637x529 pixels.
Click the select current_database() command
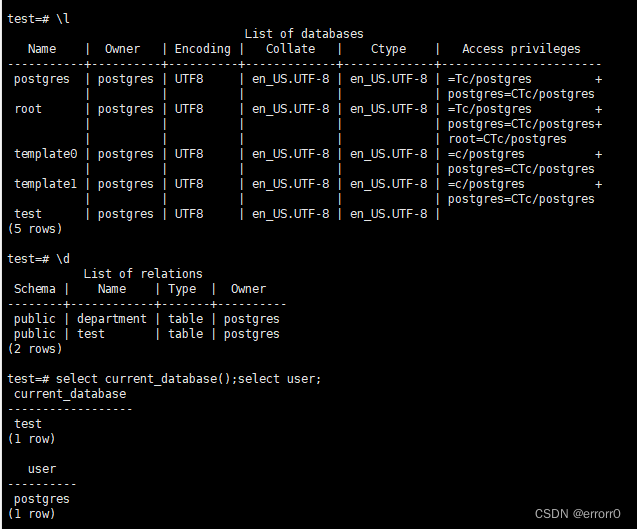click(147, 379)
